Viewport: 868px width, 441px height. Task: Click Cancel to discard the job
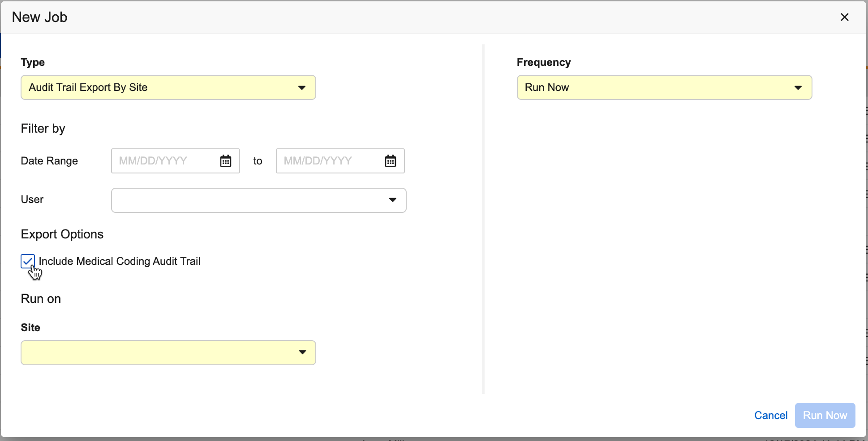pyautogui.click(x=770, y=415)
